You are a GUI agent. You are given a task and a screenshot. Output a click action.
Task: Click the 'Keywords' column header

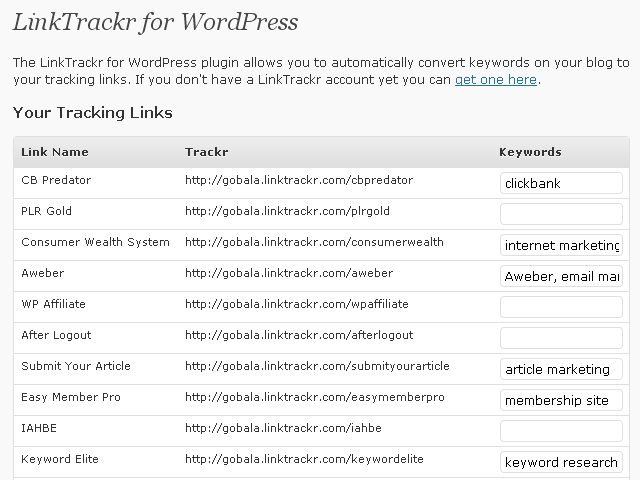pyautogui.click(x=530, y=152)
